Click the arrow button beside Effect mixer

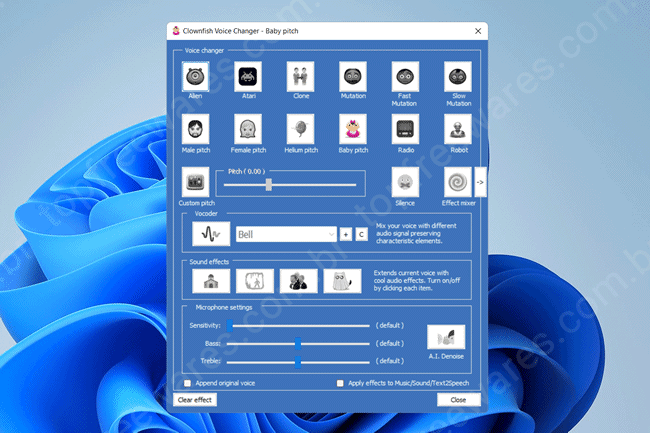point(480,182)
